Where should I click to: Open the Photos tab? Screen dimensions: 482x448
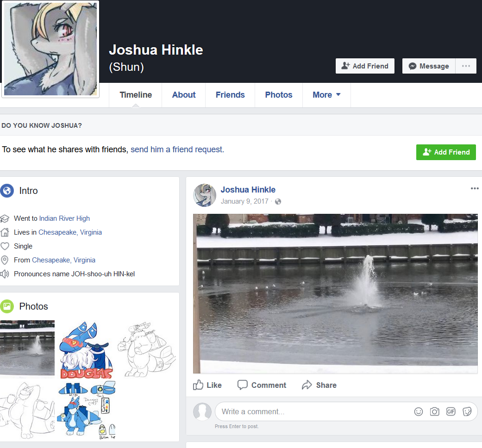click(278, 95)
